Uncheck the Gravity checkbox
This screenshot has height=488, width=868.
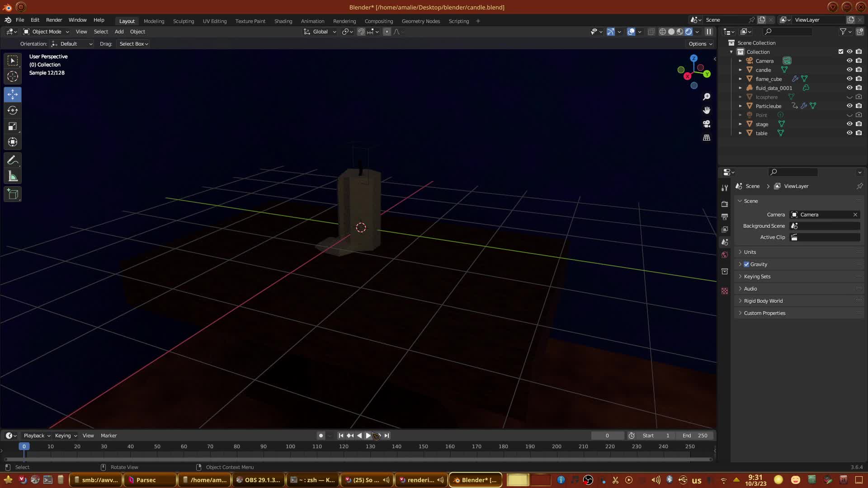pos(746,264)
